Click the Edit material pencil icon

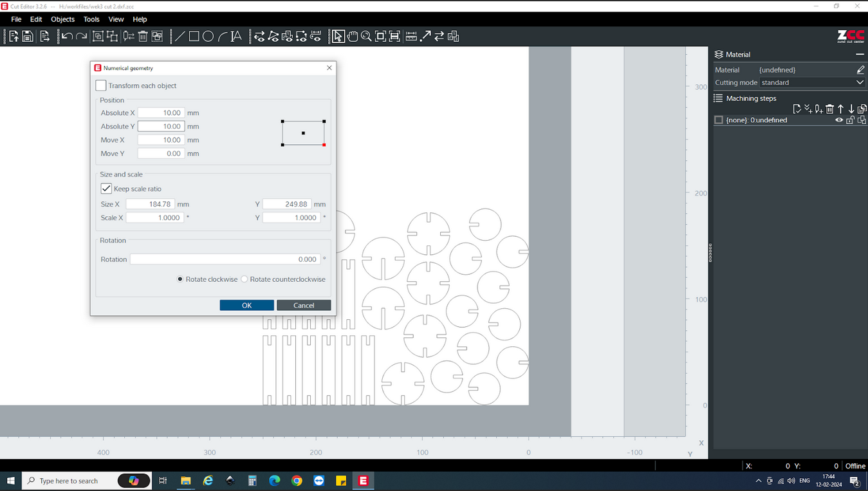(x=860, y=69)
